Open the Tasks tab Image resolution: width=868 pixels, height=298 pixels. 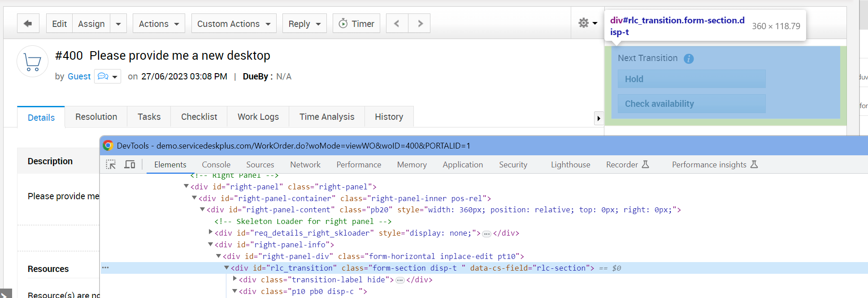(x=149, y=117)
